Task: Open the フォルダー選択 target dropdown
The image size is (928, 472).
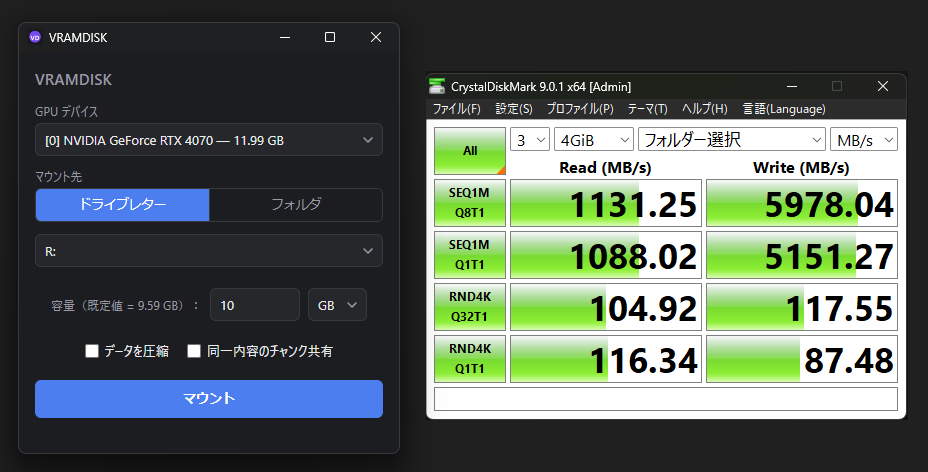Action: coord(732,140)
